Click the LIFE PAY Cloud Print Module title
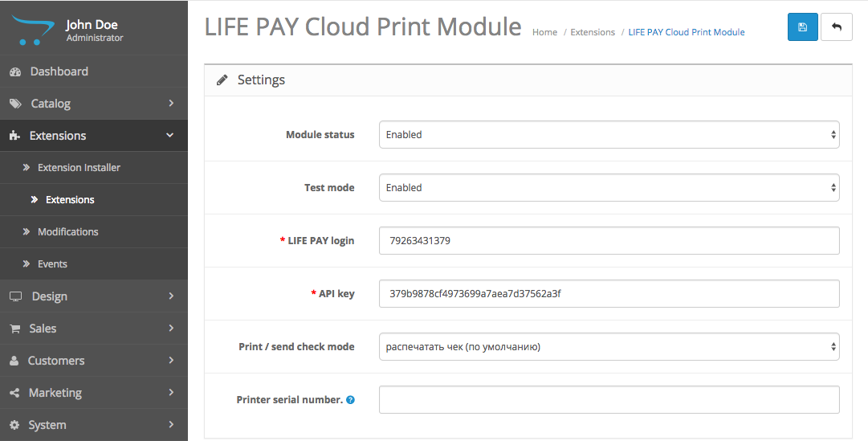868x441 pixels. click(x=363, y=26)
